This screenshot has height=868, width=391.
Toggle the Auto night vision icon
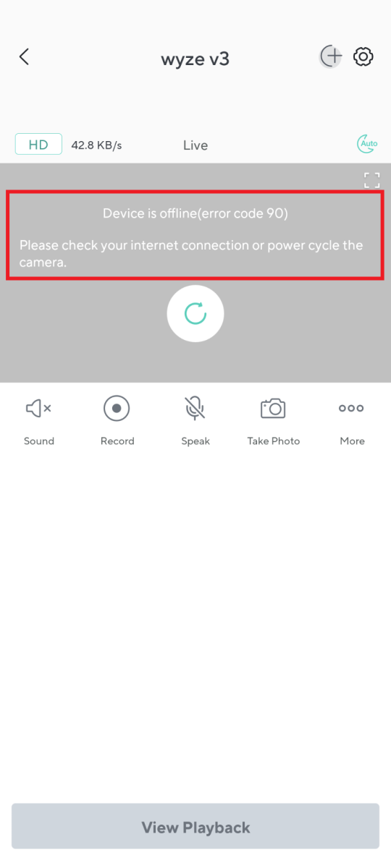368,144
